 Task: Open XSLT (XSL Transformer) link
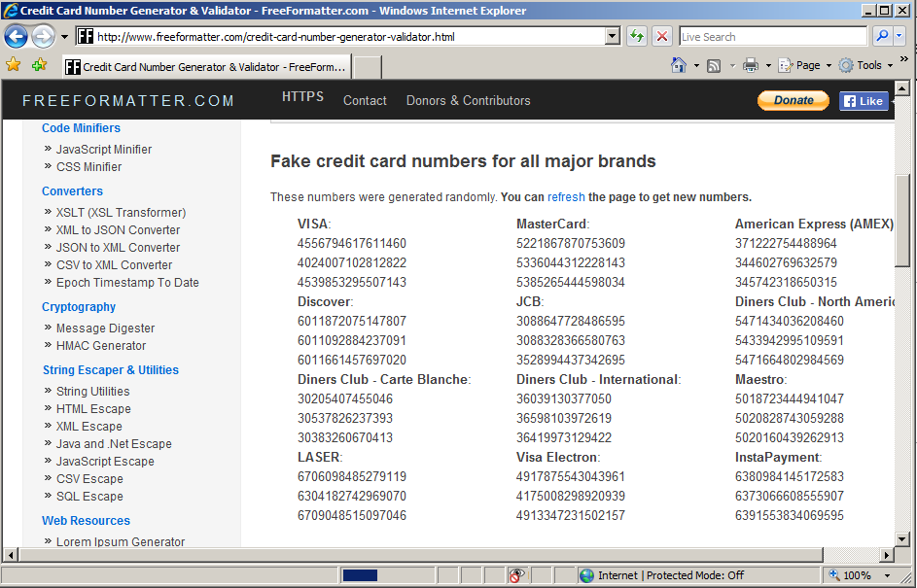pos(121,212)
